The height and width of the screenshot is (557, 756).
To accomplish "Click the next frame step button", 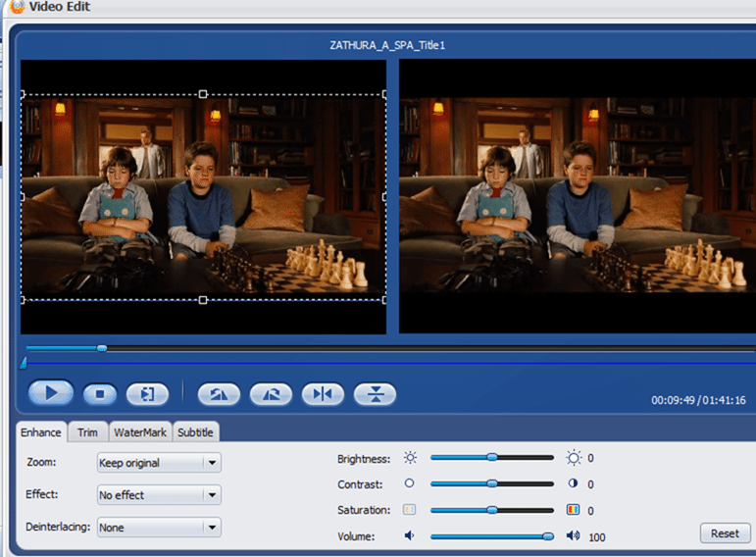I will pos(147,394).
